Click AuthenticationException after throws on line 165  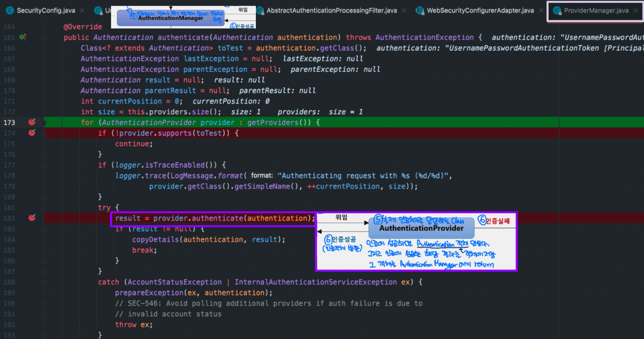pos(425,37)
